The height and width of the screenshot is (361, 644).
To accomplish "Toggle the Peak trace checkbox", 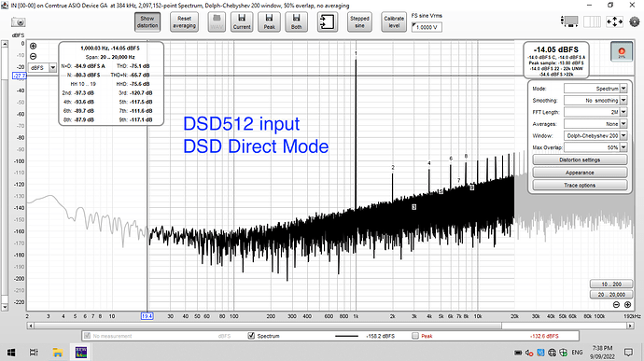I will coord(415,336).
